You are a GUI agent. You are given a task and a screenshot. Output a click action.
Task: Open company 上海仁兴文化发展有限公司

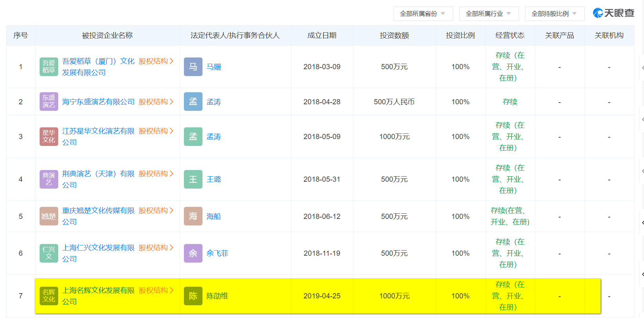tap(98, 253)
